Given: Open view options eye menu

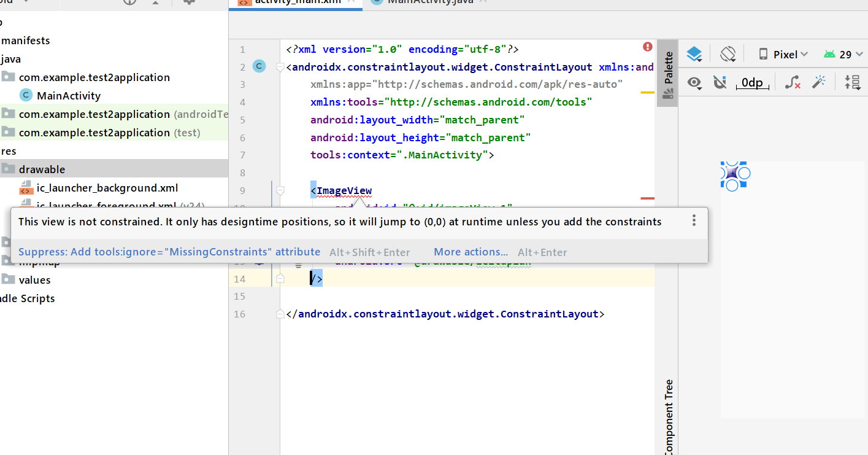Looking at the screenshot, I should (x=694, y=83).
